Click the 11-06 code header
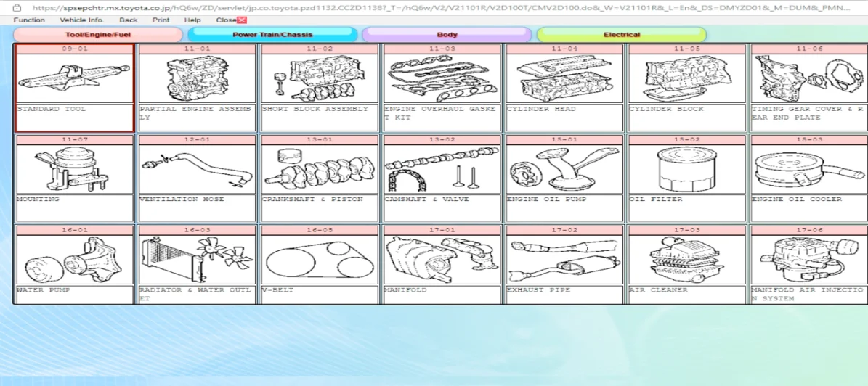Image resolution: width=868 pixels, height=386 pixels. coord(808,49)
